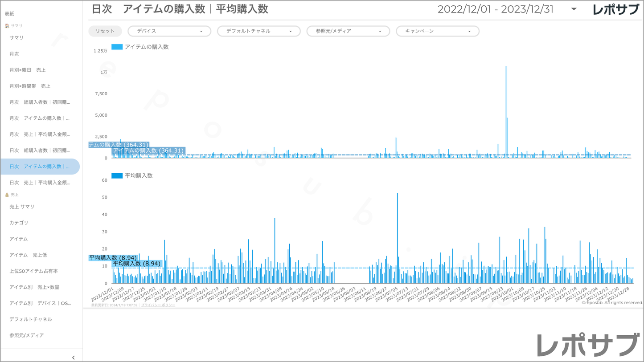Click the house icon beside サマリ section
This screenshot has height=362, width=644.
coord(7,26)
